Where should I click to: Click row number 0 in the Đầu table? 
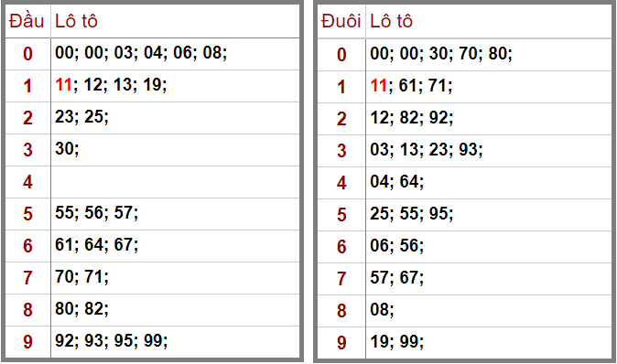pyautogui.click(x=27, y=54)
